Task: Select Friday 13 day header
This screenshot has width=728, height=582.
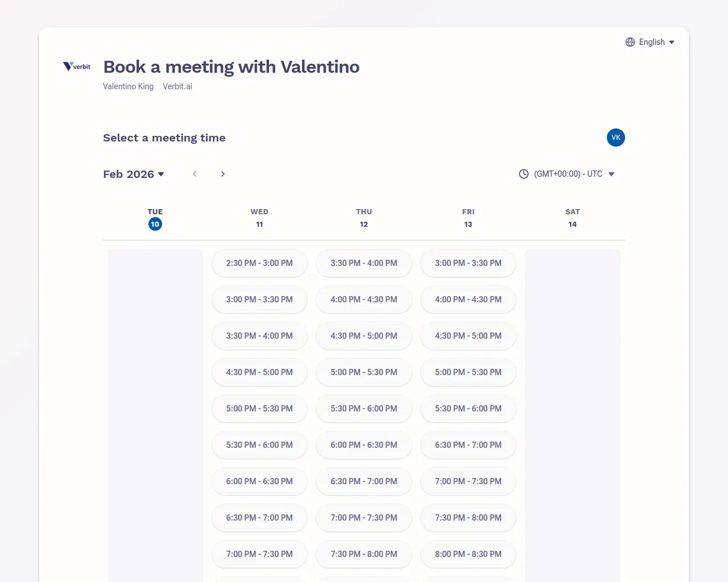Action: pos(468,219)
